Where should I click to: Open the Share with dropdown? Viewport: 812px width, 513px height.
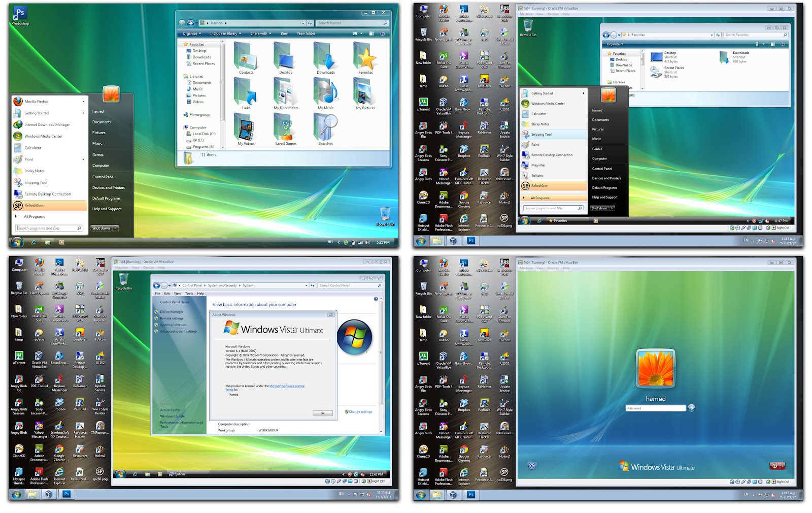[x=261, y=34]
